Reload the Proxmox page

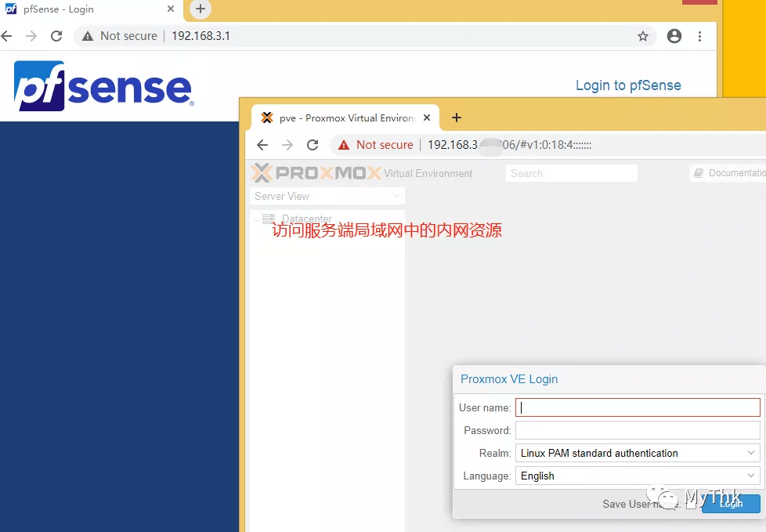click(313, 145)
